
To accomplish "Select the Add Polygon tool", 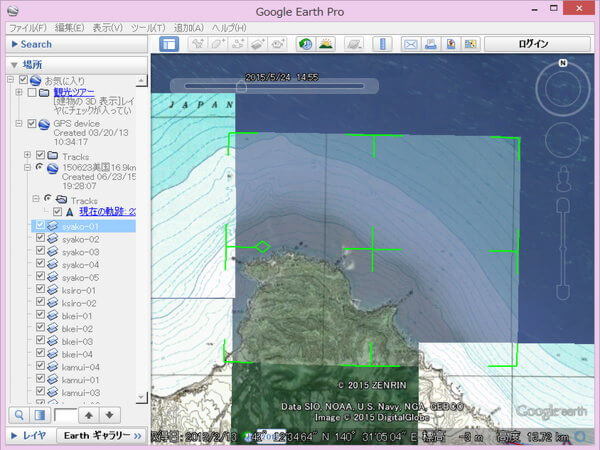I will pyautogui.click(x=218, y=44).
